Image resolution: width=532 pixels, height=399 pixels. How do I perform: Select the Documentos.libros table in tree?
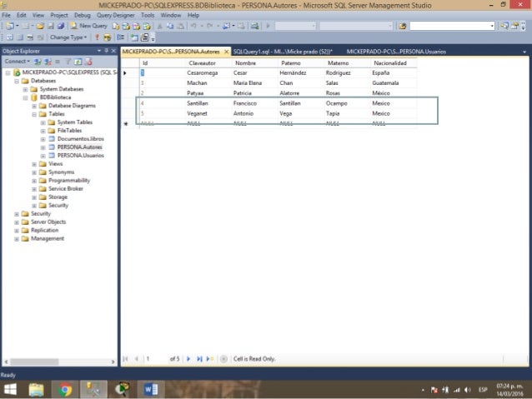click(x=80, y=138)
